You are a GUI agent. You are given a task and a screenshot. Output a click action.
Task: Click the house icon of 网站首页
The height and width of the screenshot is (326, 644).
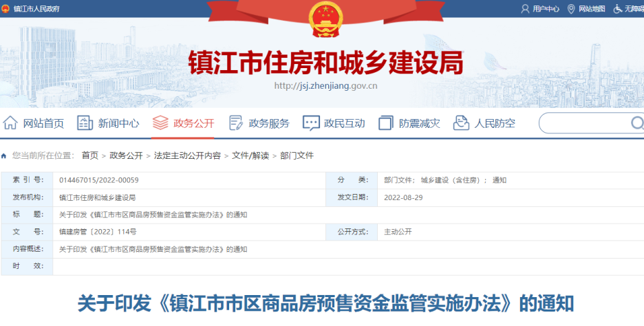coord(10,122)
